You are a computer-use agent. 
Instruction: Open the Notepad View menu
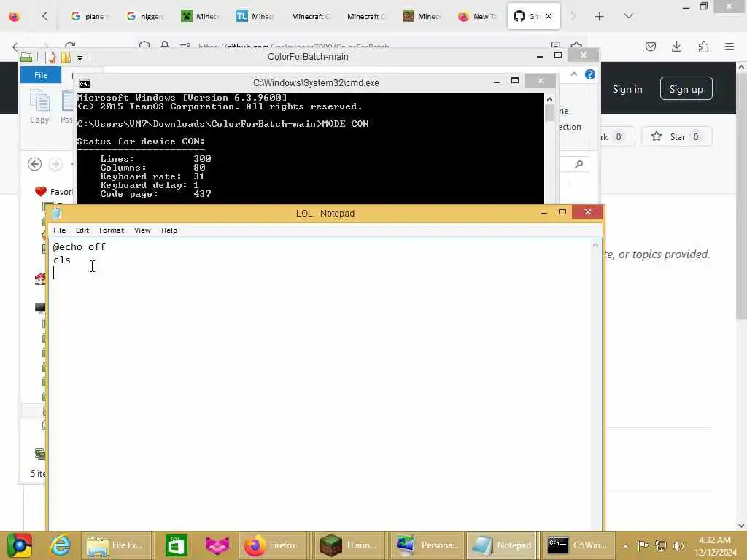click(142, 230)
